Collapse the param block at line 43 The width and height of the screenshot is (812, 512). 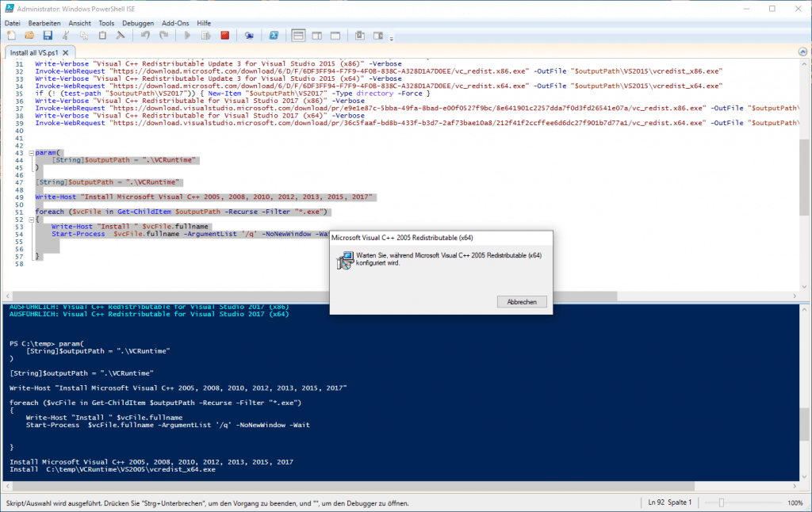point(30,152)
